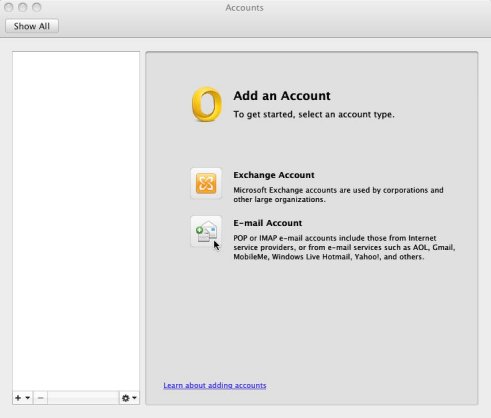The height and width of the screenshot is (418, 491).
Task: Minimize the Accounts window
Action: click(23, 7)
